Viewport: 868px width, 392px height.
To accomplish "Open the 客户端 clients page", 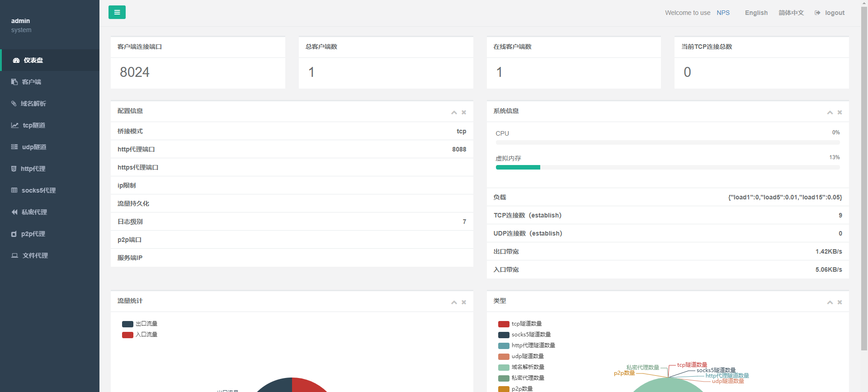I will coord(50,82).
